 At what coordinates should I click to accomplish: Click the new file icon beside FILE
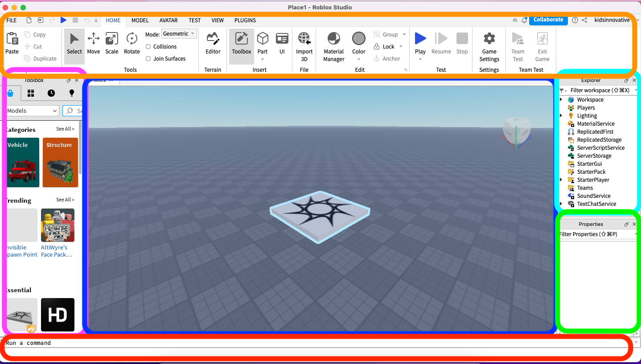pyautogui.click(x=29, y=20)
